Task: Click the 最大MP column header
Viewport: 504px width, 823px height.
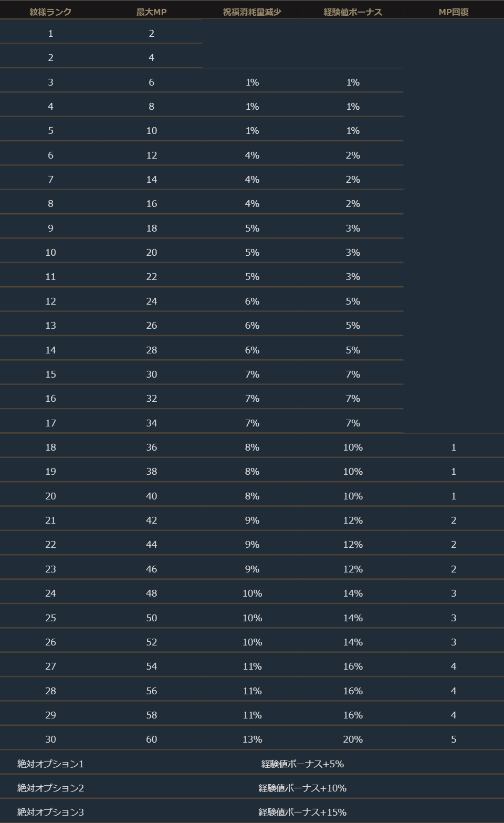Action: 151,12
